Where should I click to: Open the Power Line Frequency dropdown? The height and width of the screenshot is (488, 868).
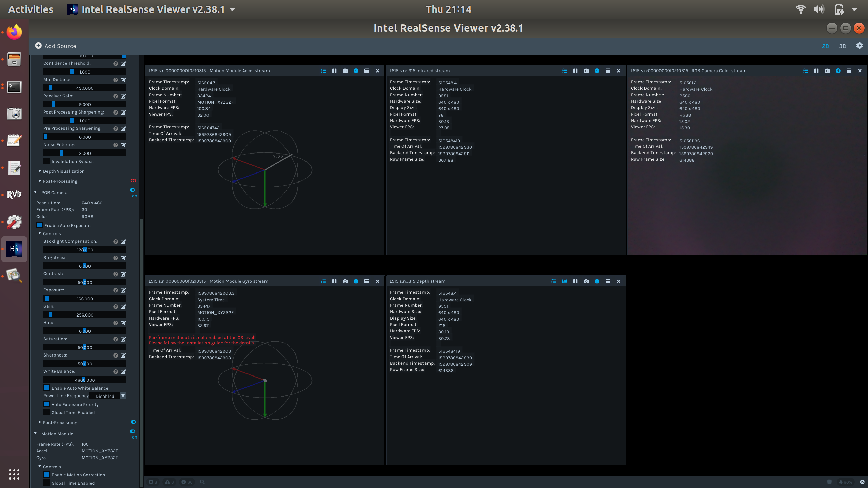pos(123,396)
